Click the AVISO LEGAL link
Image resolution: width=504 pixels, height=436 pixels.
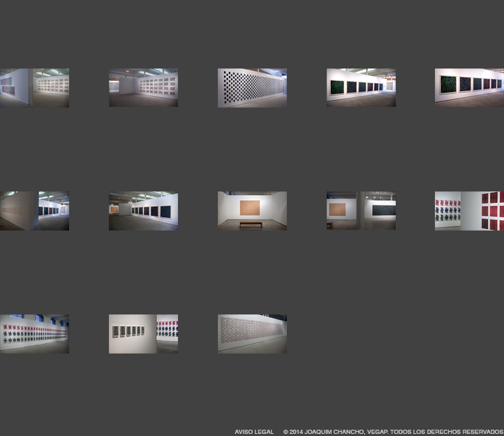tap(254, 432)
